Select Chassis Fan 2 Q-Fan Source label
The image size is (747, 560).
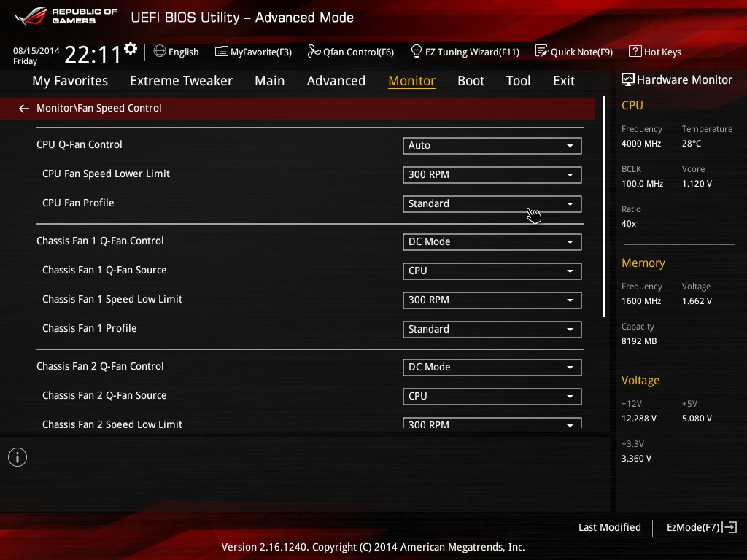(x=104, y=395)
